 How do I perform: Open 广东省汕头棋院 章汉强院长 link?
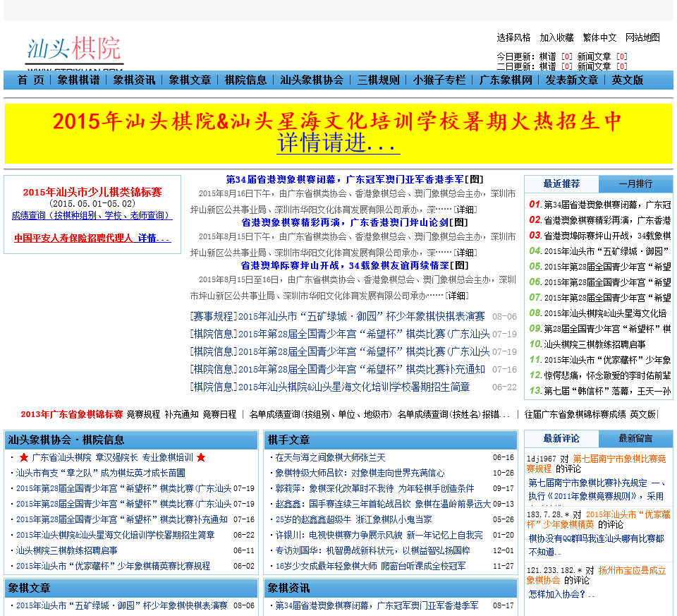click(x=113, y=457)
